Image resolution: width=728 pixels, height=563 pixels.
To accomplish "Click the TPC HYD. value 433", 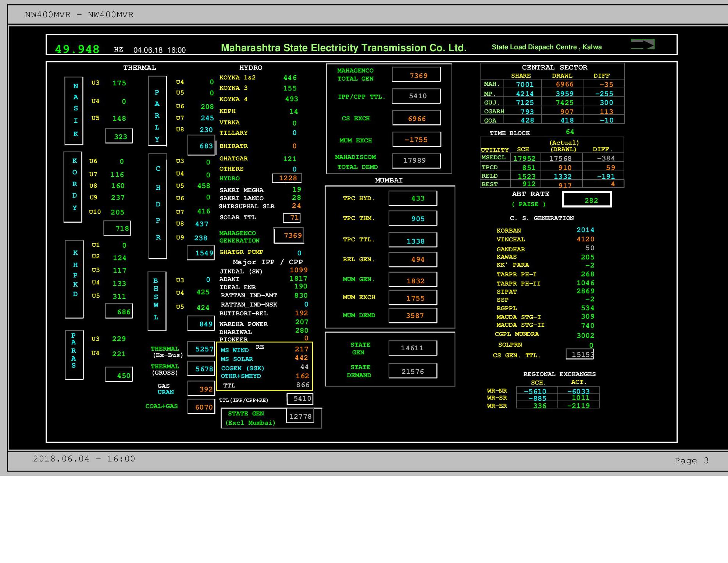I will 413,198.
